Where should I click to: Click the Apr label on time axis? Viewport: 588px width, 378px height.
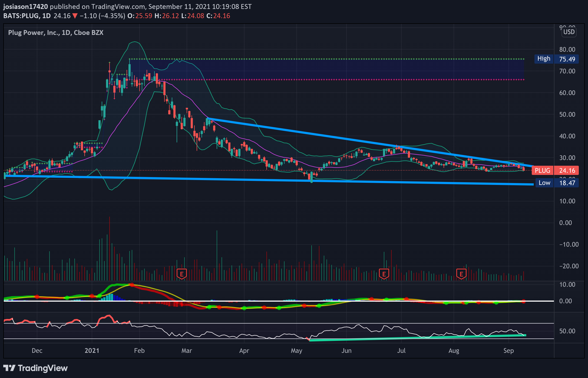click(244, 351)
